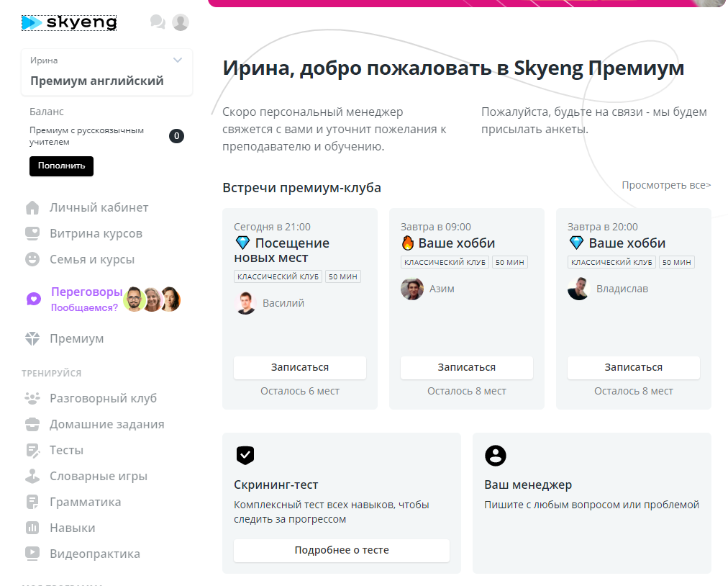The image size is (728, 586).
Task: Expand the Ирина Премиум английский dropdown
Action: tap(106, 72)
